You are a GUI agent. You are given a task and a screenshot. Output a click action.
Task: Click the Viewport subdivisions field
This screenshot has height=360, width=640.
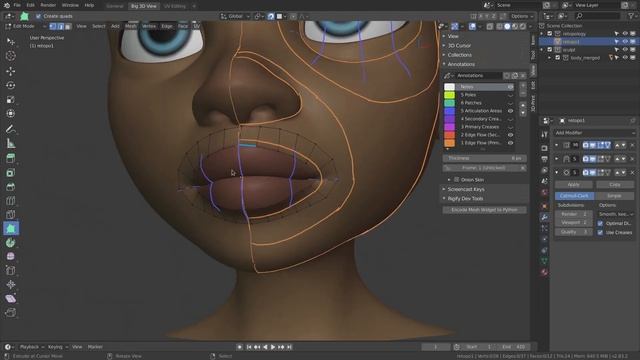(x=574, y=223)
